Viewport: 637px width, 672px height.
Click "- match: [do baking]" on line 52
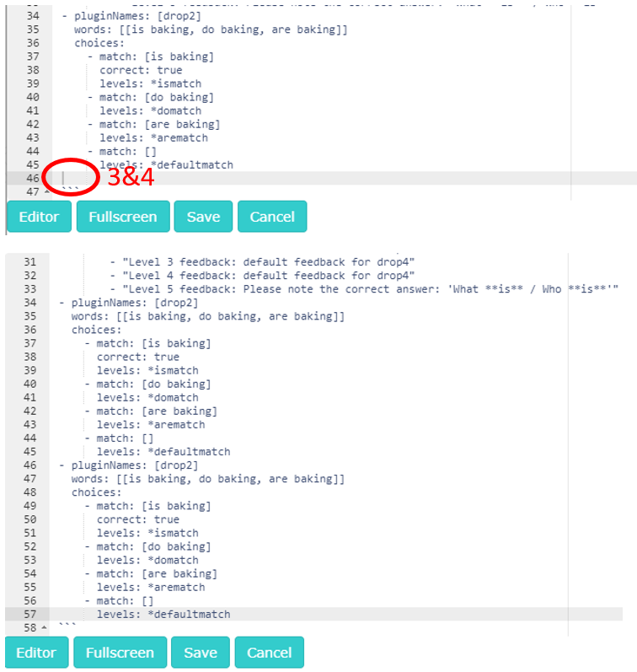[x=147, y=547]
